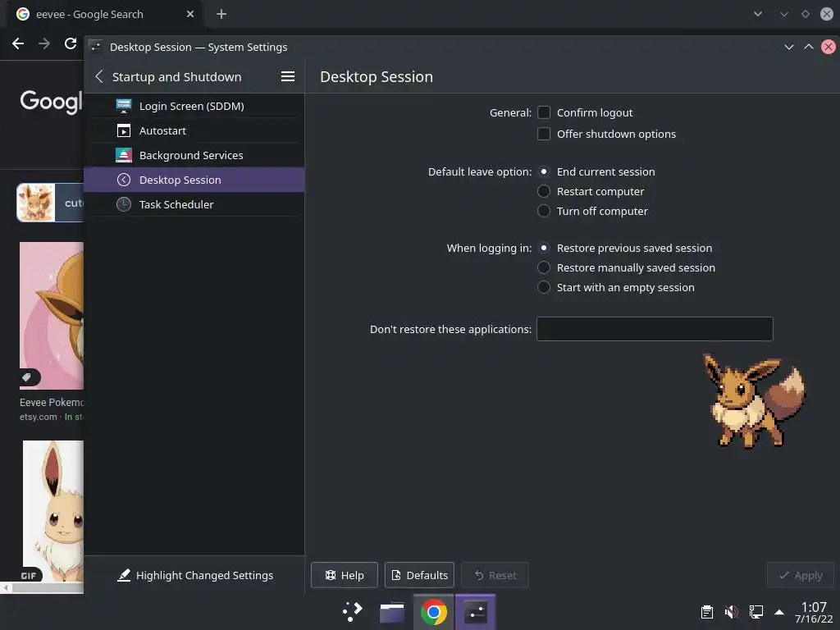Select Turn off computer option

(x=544, y=211)
